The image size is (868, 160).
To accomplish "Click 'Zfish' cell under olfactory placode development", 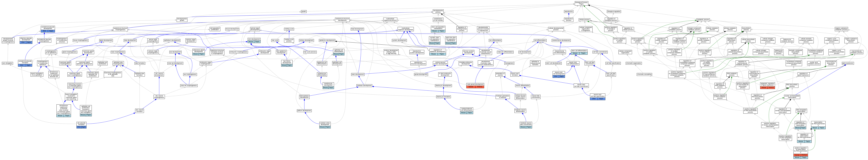I will click(x=23, y=42).
